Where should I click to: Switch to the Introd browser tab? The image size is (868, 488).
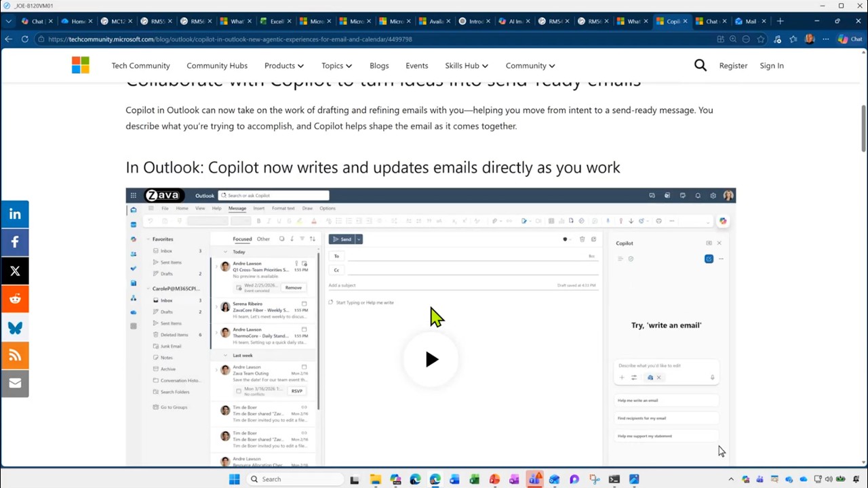tap(474, 21)
